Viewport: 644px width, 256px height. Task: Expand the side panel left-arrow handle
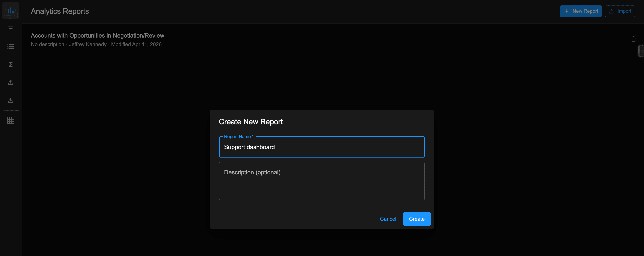tap(642, 51)
